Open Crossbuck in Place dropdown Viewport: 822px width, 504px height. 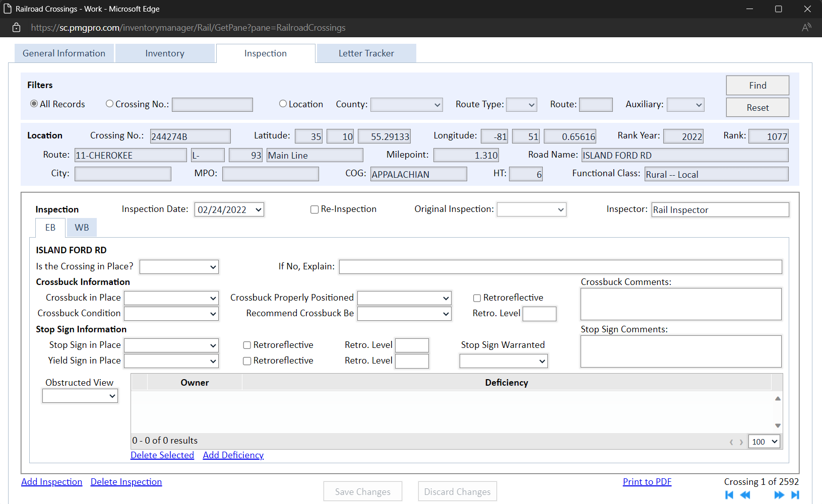(x=171, y=298)
